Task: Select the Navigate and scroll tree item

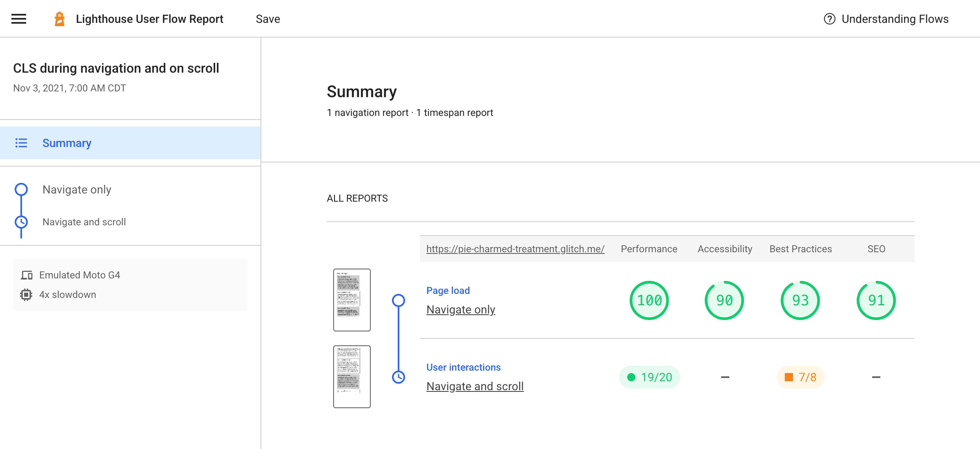Action: 83,222
